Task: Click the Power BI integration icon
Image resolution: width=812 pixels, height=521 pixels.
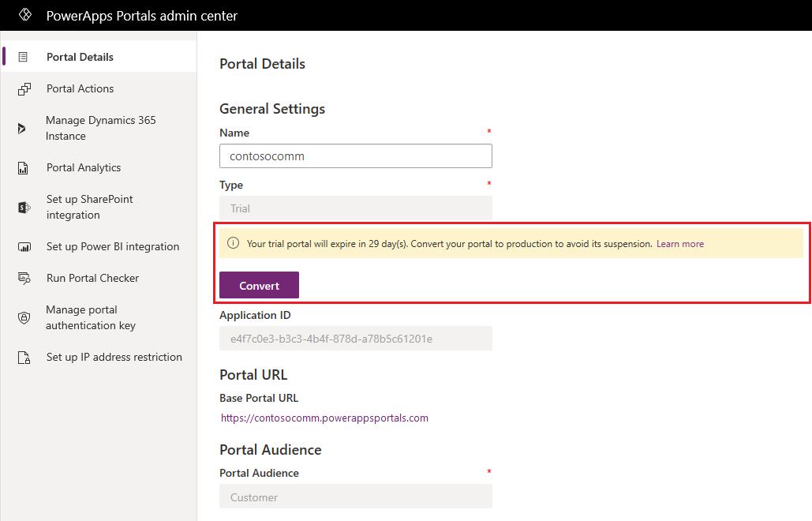Action: tap(24, 247)
